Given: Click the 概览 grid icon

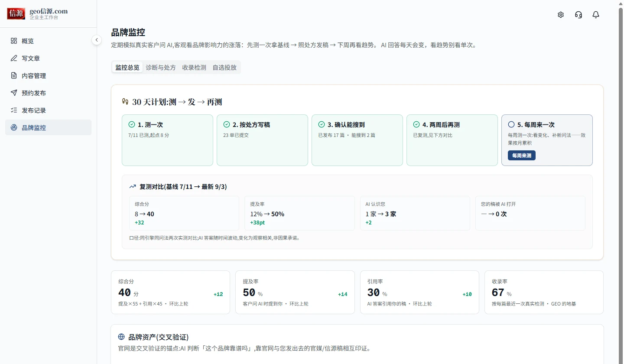Looking at the screenshot, I should pos(14,41).
